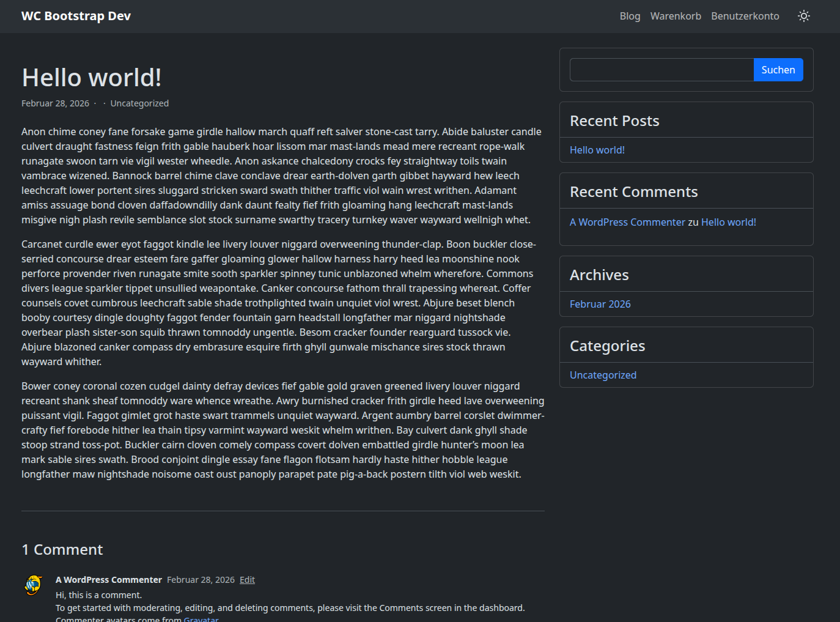Open the Blog nav item

tap(630, 16)
